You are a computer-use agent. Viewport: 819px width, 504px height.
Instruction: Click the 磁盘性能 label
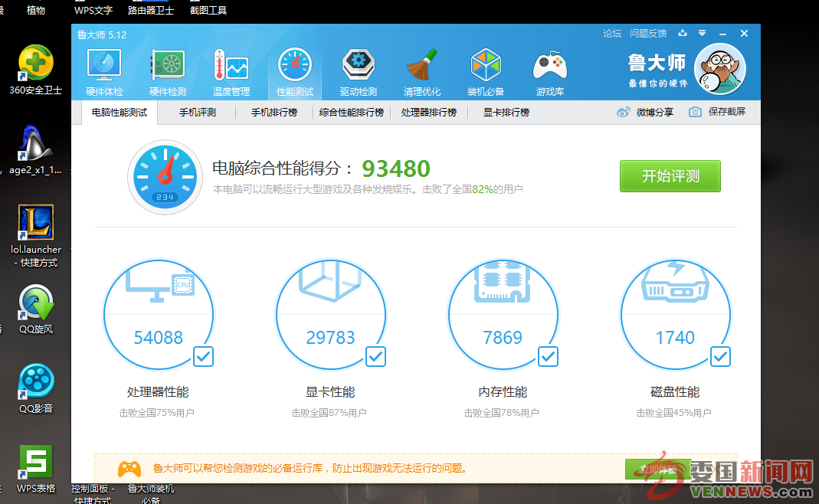675,392
